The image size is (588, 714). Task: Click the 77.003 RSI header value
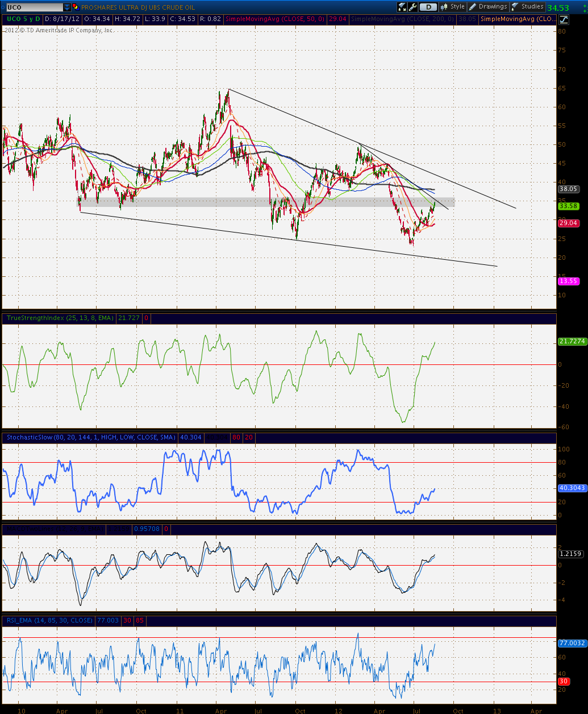[108, 620]
